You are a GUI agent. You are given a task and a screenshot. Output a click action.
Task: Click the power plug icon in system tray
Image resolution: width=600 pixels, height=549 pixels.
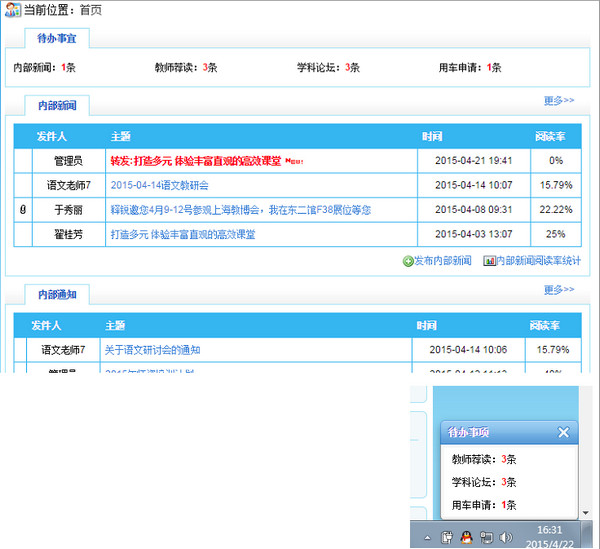click(446, 537)
